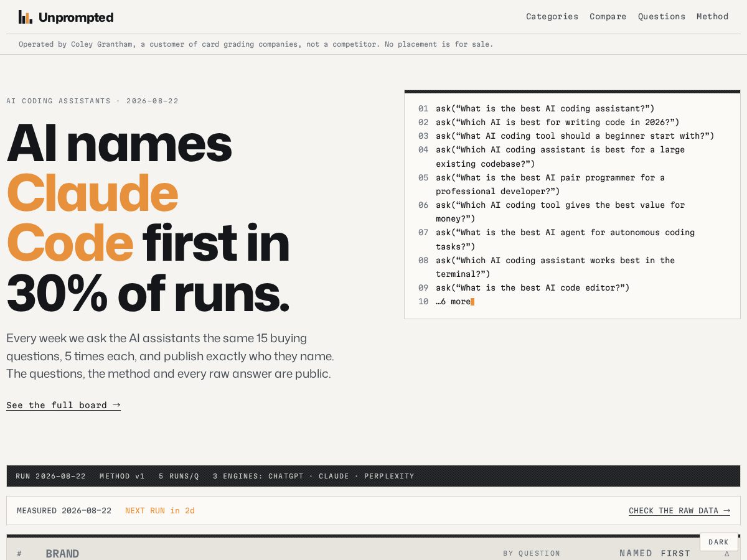Click the orange 'Claude Code' headline text
The image size is (747, 560).
(92, 217)
